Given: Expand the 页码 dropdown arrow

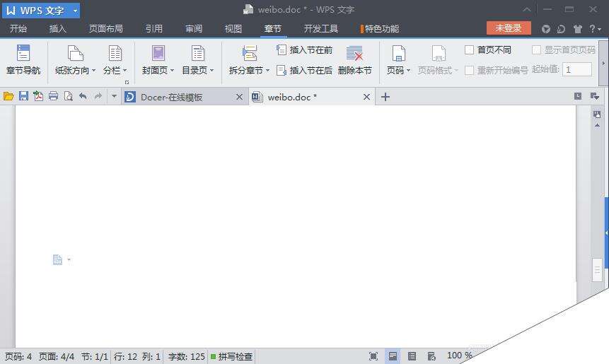Looking at the screenshot, I should (409, 70).
